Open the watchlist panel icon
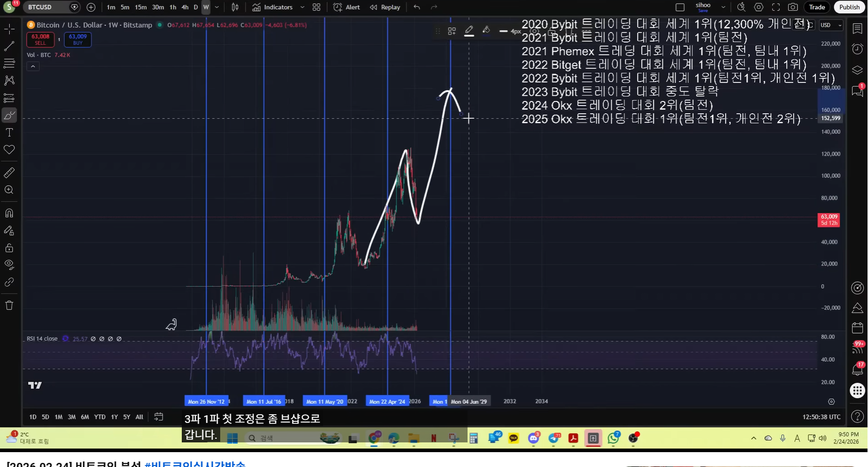868x467 pixels. (x=857, y=29)
